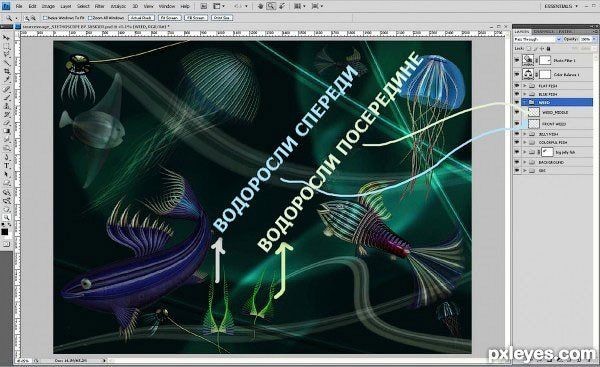The image size is (600, 367).
Task: Select the Brush tool
Action: [x=6, y=97]
